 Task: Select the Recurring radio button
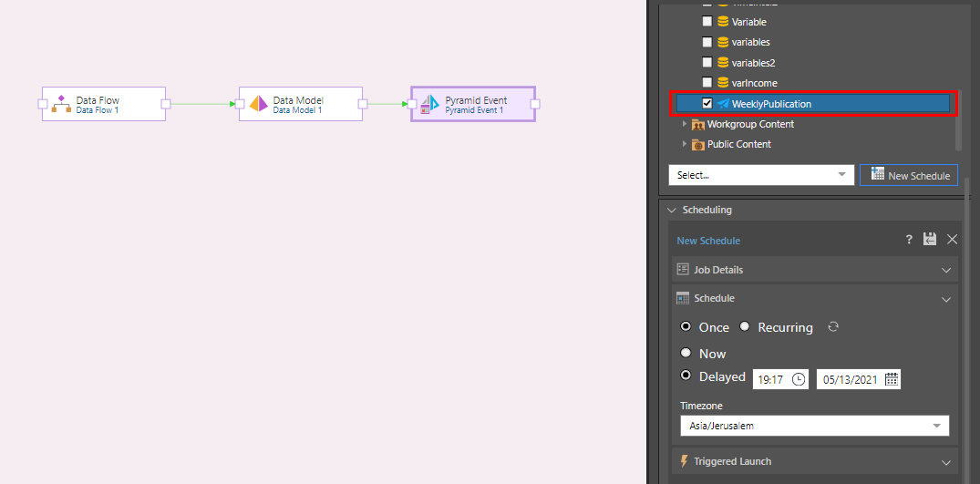coord(745,327)
